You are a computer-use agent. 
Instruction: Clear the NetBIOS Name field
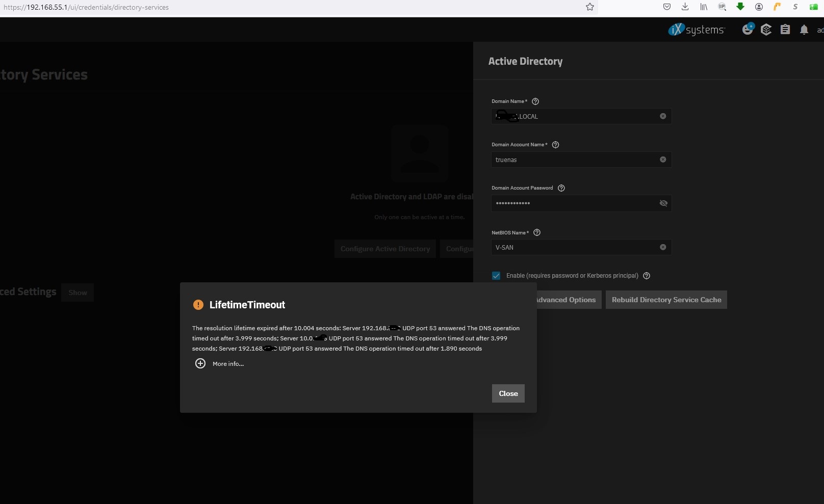point(663,247)
